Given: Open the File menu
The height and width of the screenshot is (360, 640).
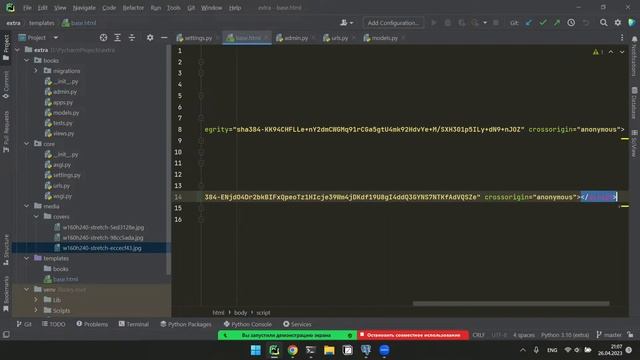Looking at the screenshot, I should tap(27, 8).
